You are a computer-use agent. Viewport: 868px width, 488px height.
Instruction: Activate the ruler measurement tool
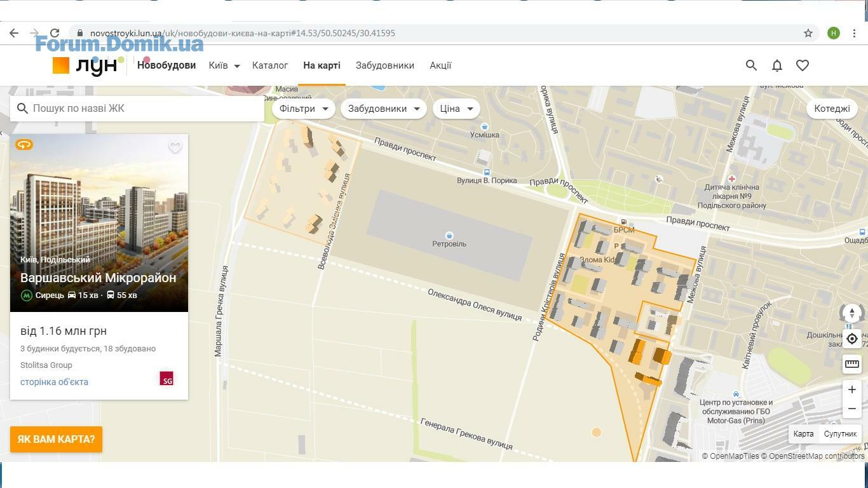pos(852,364)
